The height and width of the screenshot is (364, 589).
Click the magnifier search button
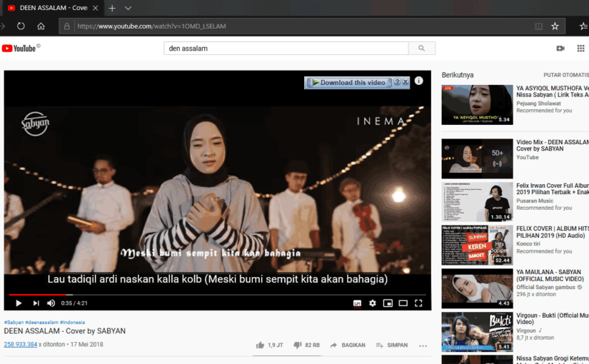[x=421, y=48]
